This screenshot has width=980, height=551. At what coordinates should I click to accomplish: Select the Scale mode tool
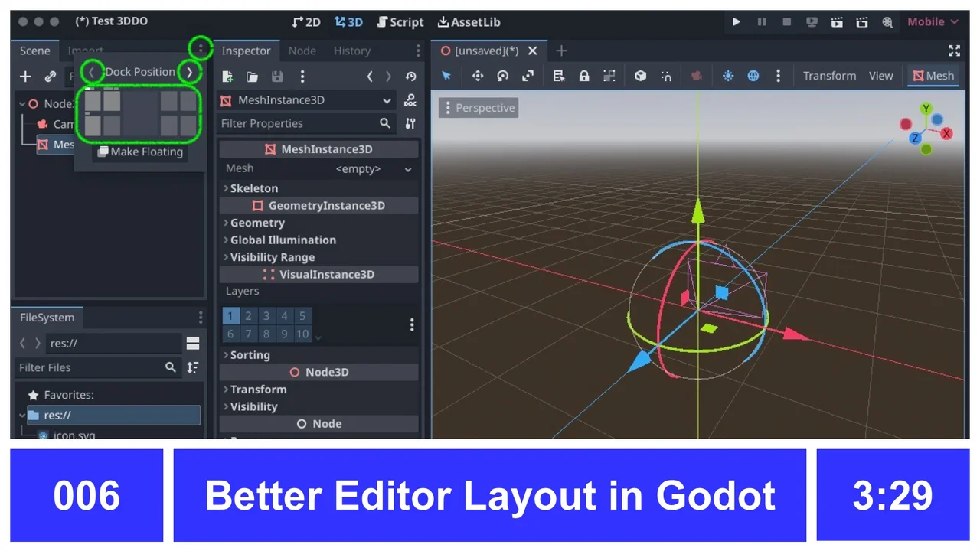click(x=528, y=76)
